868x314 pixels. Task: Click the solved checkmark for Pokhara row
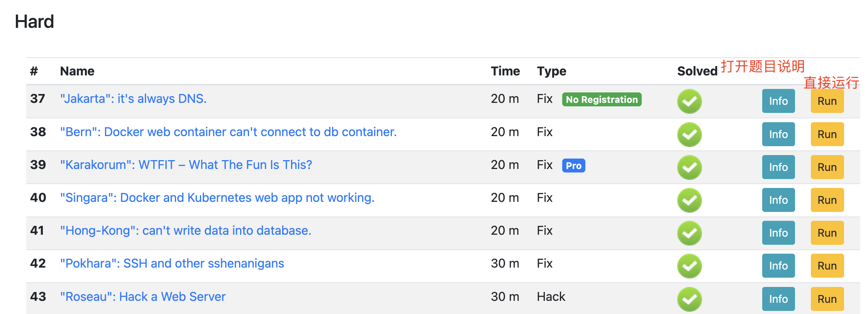689,266
